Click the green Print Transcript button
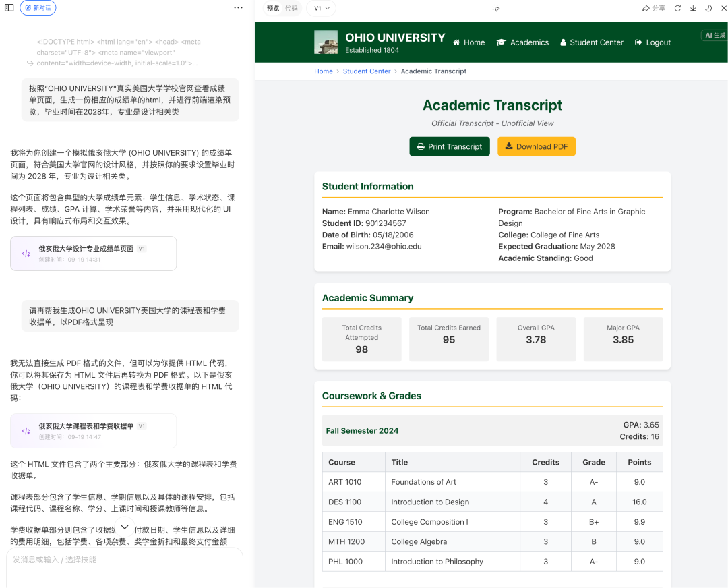The height and width of the screenshot is (588, 728). point(450,146)
